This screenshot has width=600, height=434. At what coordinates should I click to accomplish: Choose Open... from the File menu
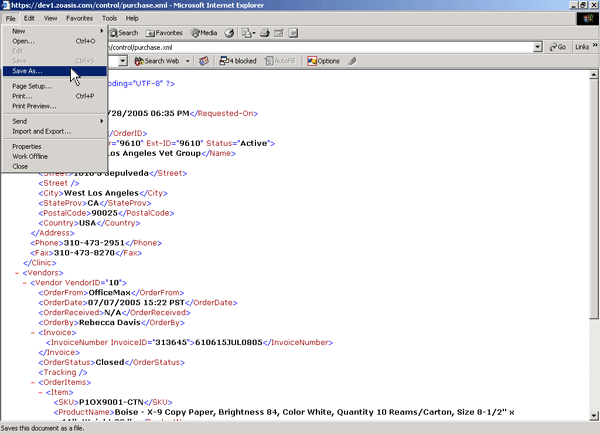point(54,41)
